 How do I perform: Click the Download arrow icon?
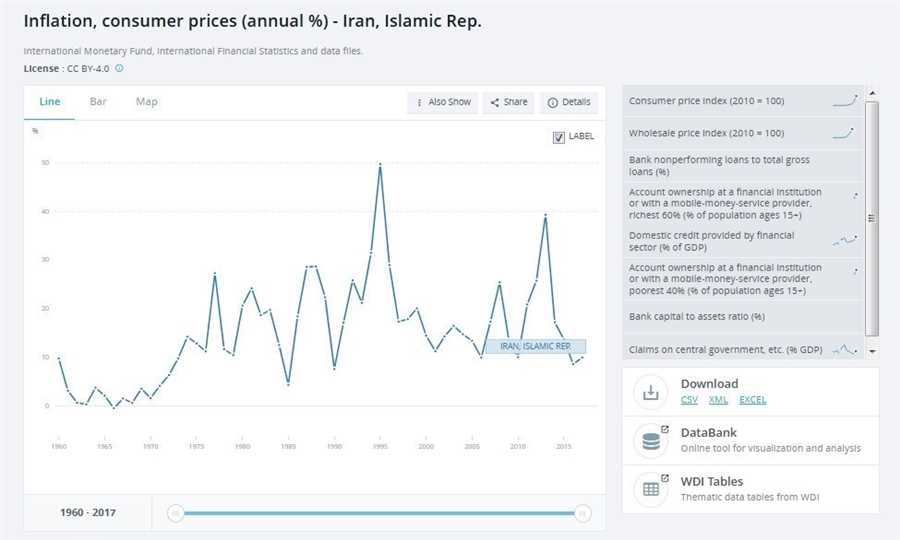click(x=651, y=392)
